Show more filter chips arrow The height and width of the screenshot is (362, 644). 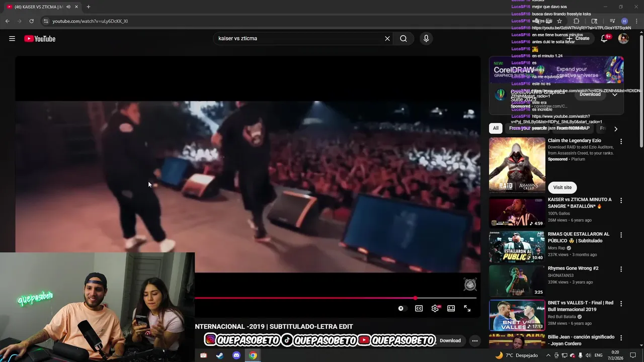(x=615, y=129)
